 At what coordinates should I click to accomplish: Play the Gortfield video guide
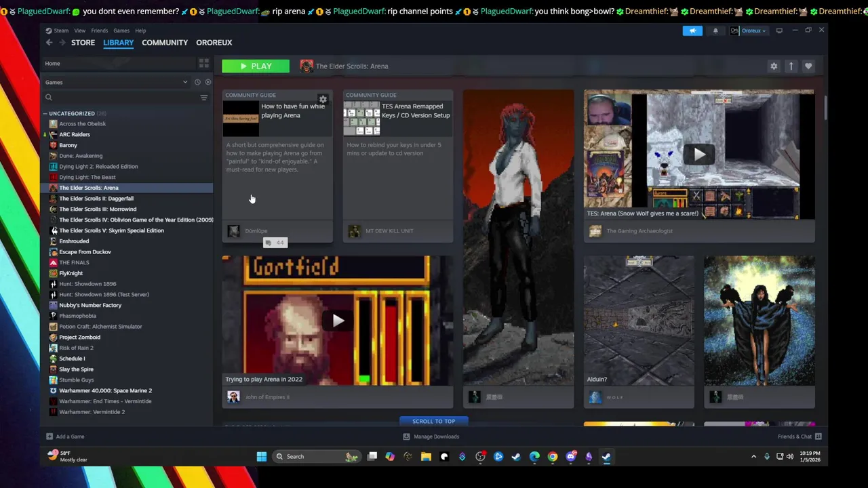coord(338,321)
